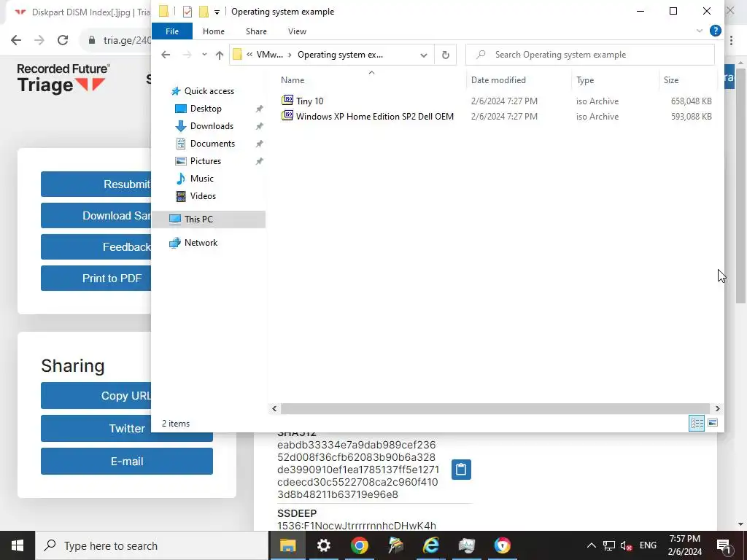
Task: Click the taskbar search box
Action: point(152,545)
